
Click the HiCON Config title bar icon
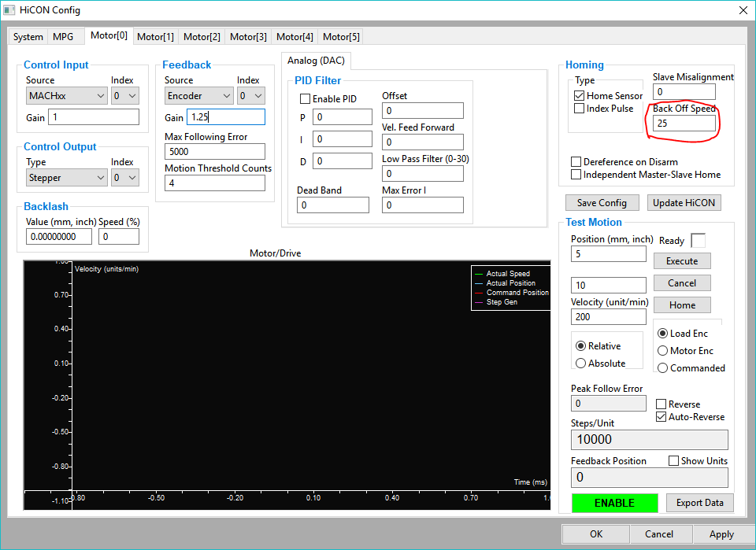(x=9, y=10)
